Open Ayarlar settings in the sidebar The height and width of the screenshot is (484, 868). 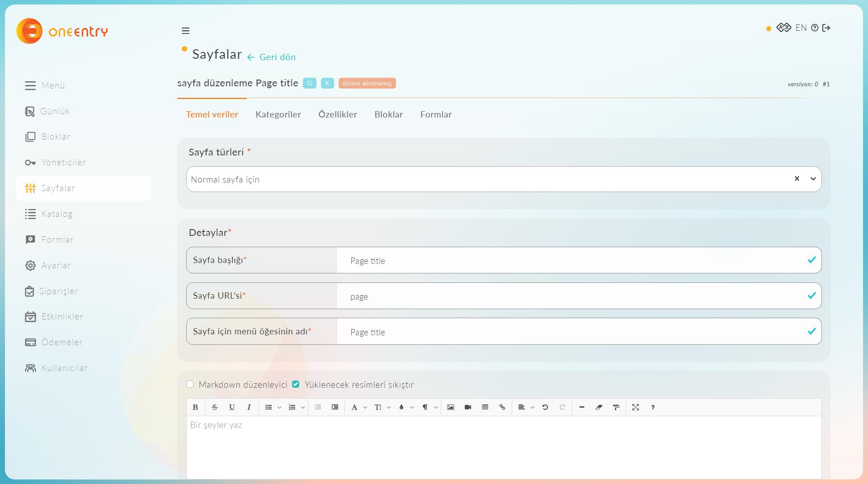coord(84,265)
